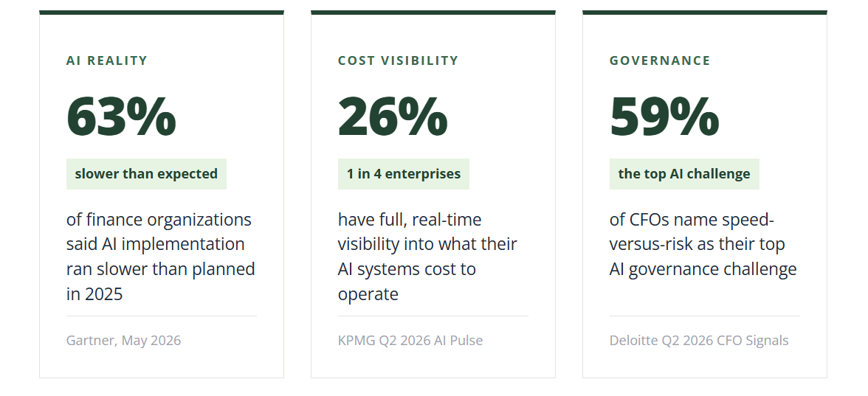Click the 63% statistic figure
The height and width of the screenshot is (396, 868).
(x=121, y=117)
